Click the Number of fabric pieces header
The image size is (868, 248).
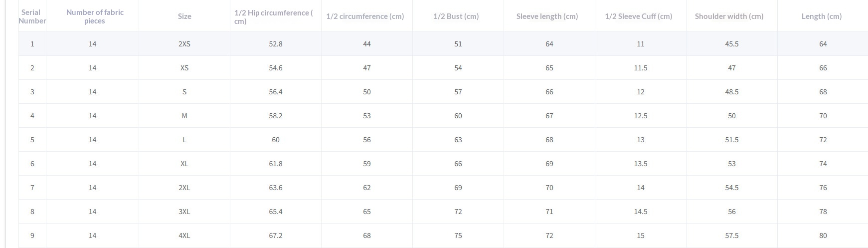pos(95,16)
